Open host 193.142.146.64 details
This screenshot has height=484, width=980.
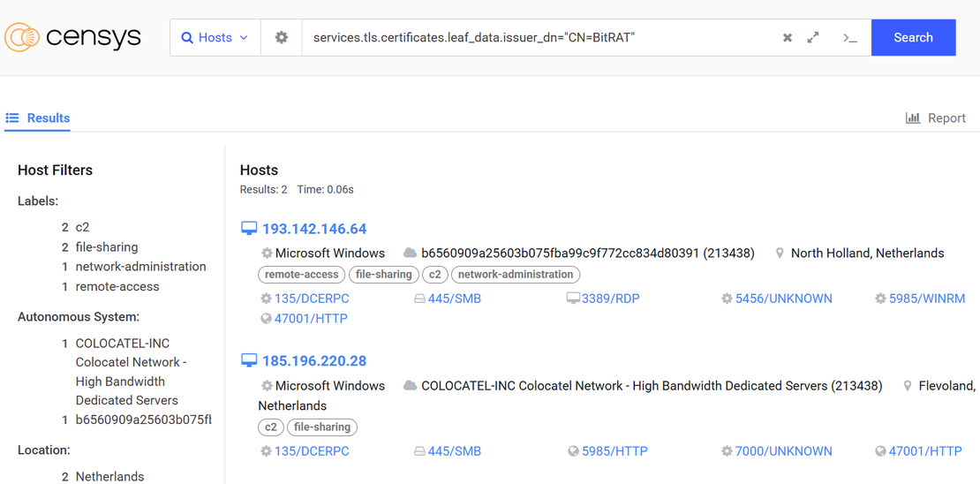(x=314, y=229)
